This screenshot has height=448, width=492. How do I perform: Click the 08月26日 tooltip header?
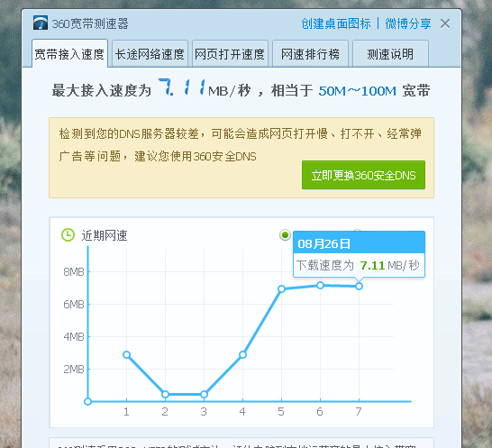point(359,243)
